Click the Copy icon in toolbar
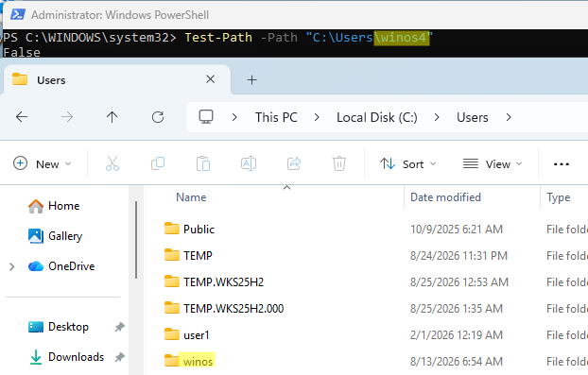Viewport: 588px width, 375px height. pos(158,163)
